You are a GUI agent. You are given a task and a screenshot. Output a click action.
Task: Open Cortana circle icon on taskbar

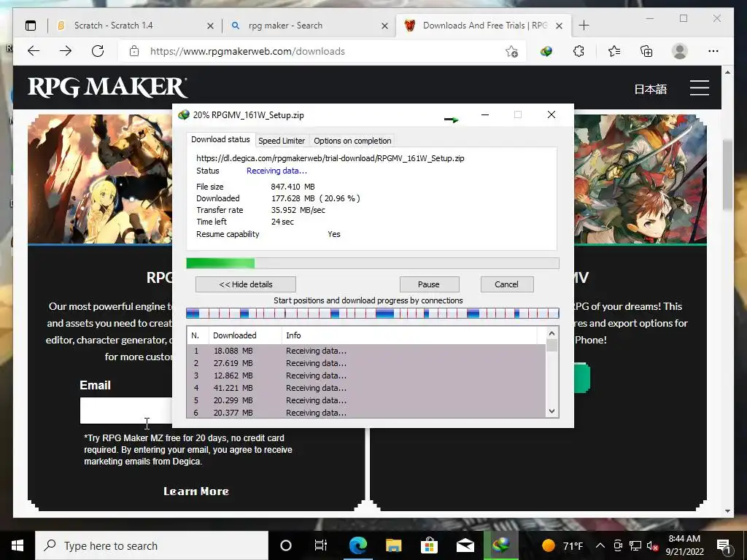point(286,545)
